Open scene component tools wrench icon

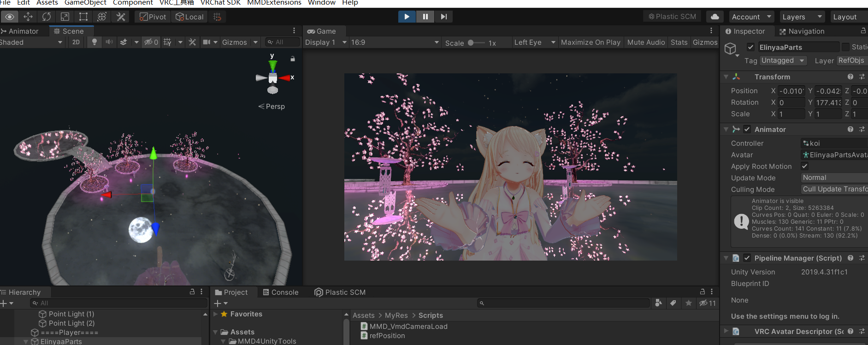[x=192, y=42]
